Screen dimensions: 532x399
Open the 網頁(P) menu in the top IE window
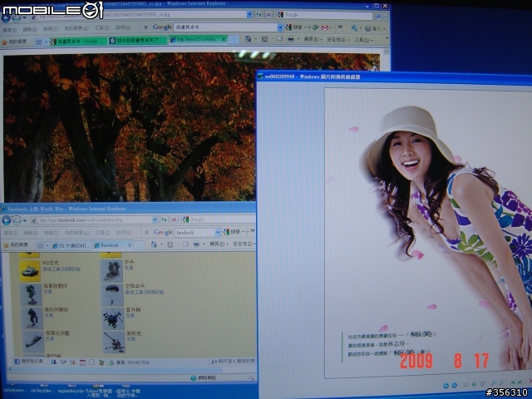click(313, 39)
